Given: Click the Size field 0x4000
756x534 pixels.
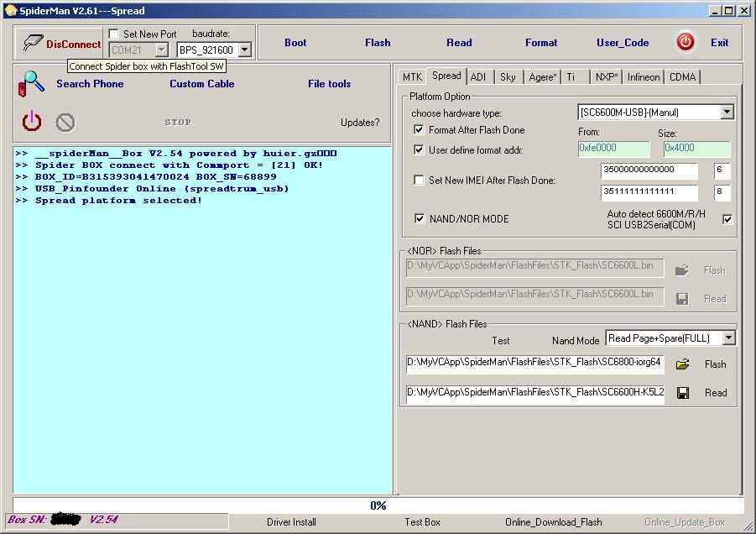Looking at the screenshot, I should [696, 149].
